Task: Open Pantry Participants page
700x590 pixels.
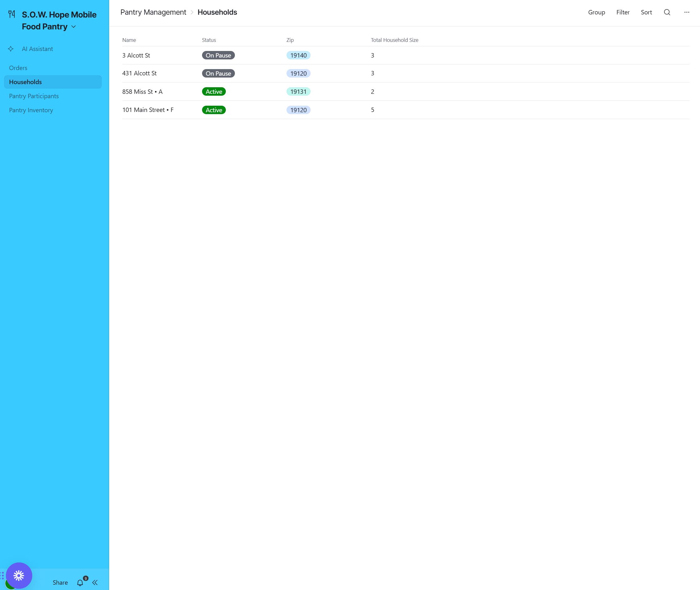Action: (x=34, y=96)
